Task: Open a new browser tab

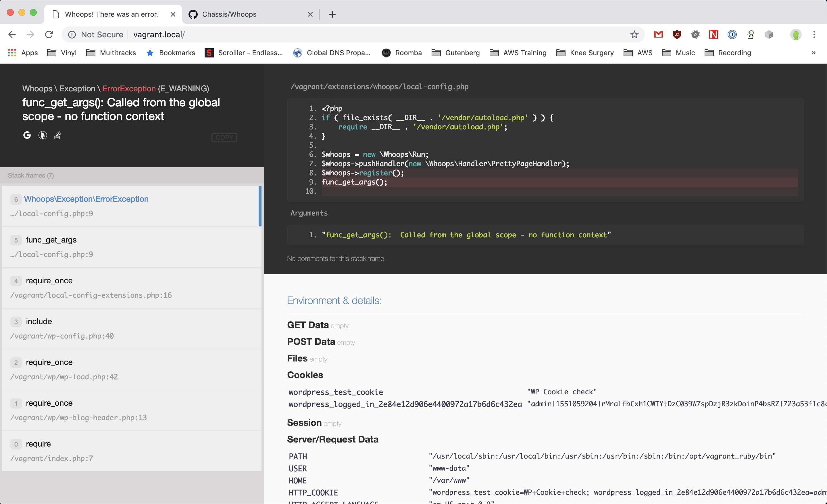Action: tap(332, 14)
